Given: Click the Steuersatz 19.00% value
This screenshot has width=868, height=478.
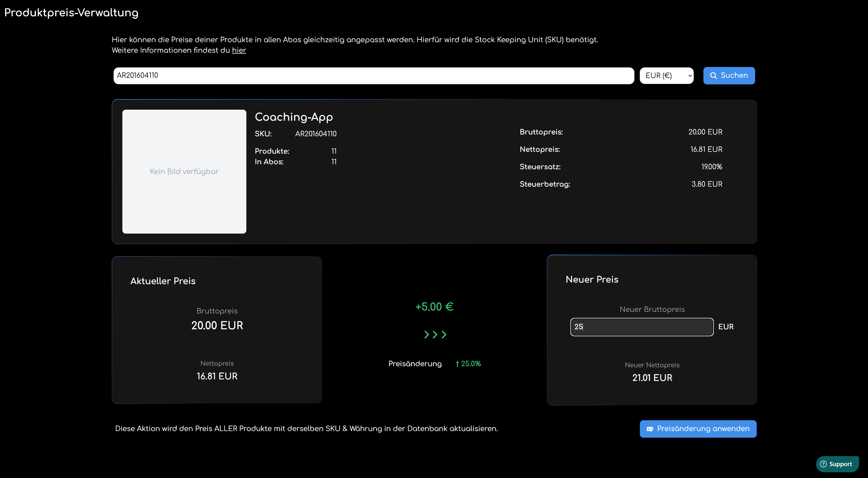Looking at the screenshot, I should coord(711,167).
